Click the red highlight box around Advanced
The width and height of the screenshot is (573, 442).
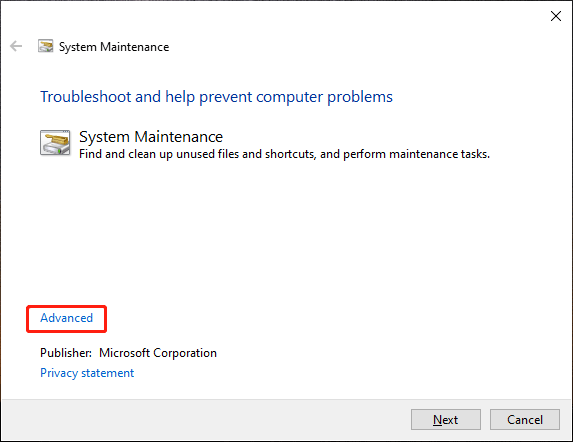point(67,319)
